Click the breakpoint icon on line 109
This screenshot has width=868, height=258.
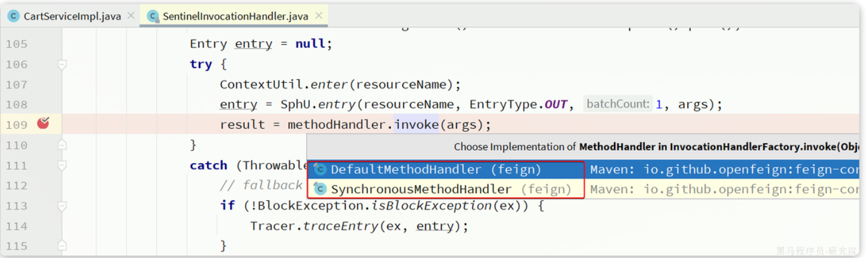pos(43,123)
